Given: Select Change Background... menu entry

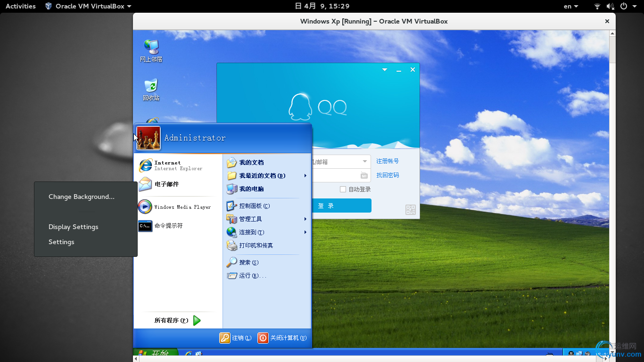Looking at the screenshot, I should pos(82,197).
